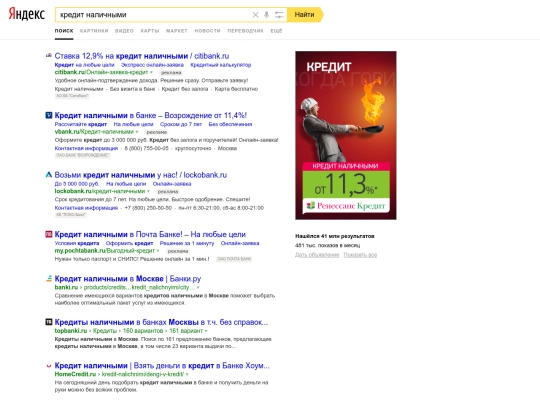Image resolution: width=540 pixels, height=405 pixels.
Task: Expand the lockobank.ru URL dropdown arrow
Action: 148,191
